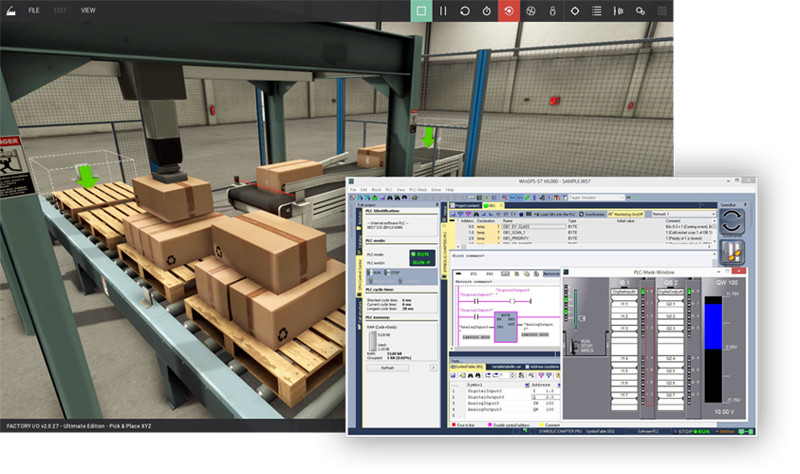Toggle the Q2.1 output in PLC-Mask-Window
Image resolution: width=800 pixels, height=474 pixels.
tap(671, 304)
